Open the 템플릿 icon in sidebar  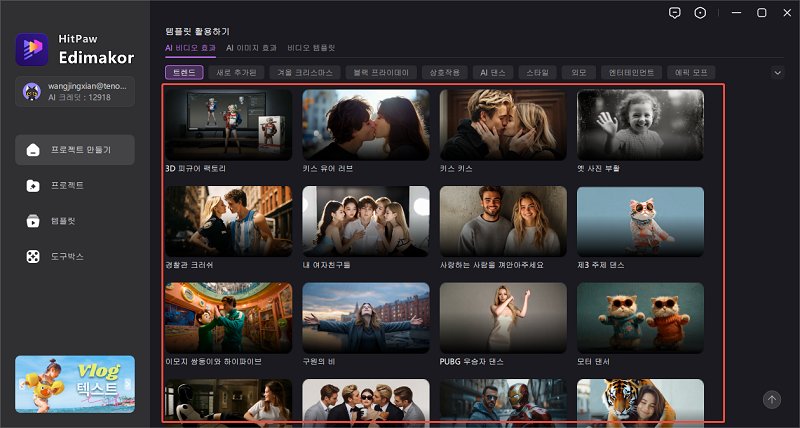(x=33, y=221)
